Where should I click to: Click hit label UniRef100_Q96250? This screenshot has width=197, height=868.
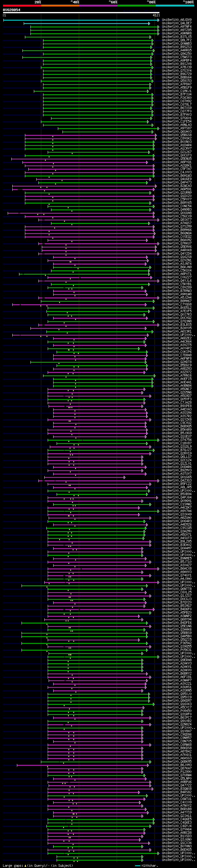[x=177, y=54]
